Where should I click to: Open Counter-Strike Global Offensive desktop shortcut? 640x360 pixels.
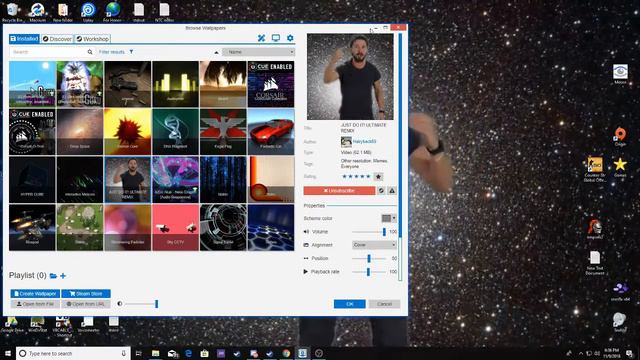pyautogui.click(x=595, y=169)
